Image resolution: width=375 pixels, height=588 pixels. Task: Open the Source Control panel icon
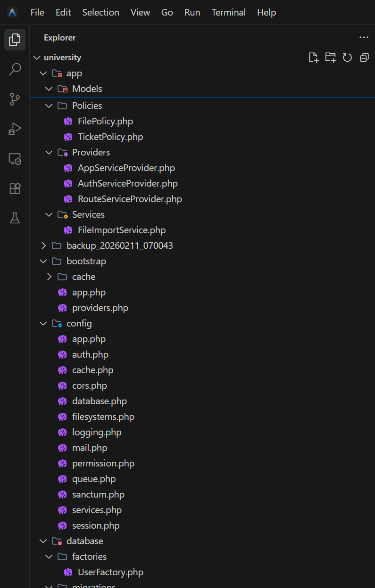tap(15, 99)
